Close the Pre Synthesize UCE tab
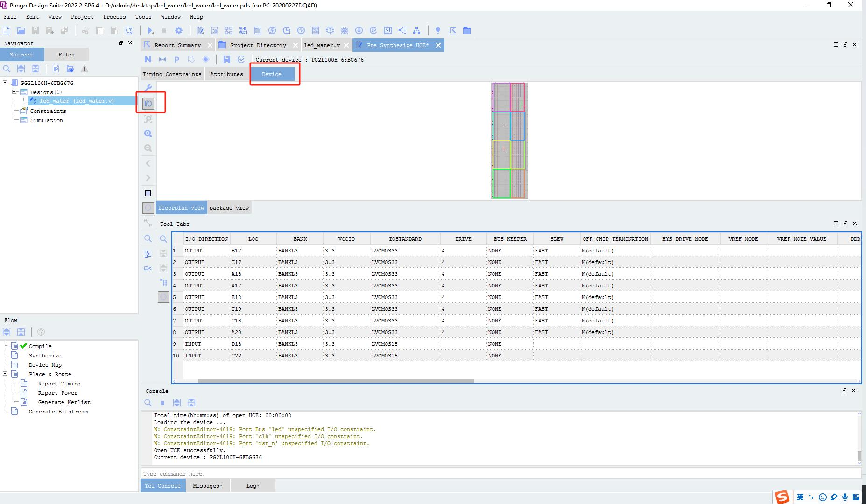Screen dimensions: 866x504 438,45
